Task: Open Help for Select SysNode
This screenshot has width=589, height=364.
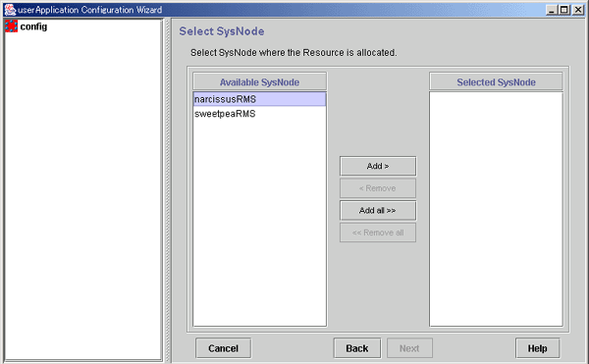Action: [x=538, y=348]
